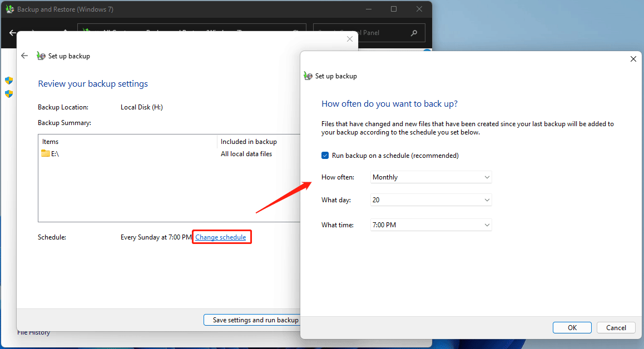This screenshot has height=349, width=644.
Task: Uncheck the recommended schedule option
Action: click(x=325, y=156)
